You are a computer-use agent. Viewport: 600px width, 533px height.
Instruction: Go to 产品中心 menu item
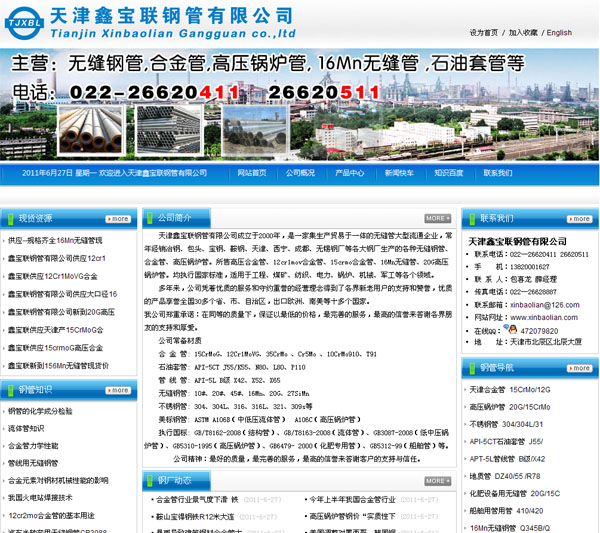(350, 173)
